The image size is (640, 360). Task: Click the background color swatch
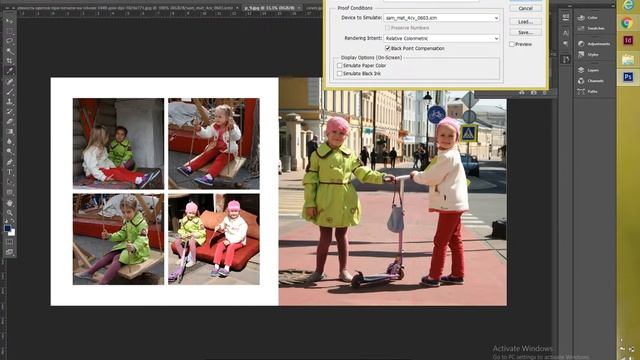(x=12, y=233)
